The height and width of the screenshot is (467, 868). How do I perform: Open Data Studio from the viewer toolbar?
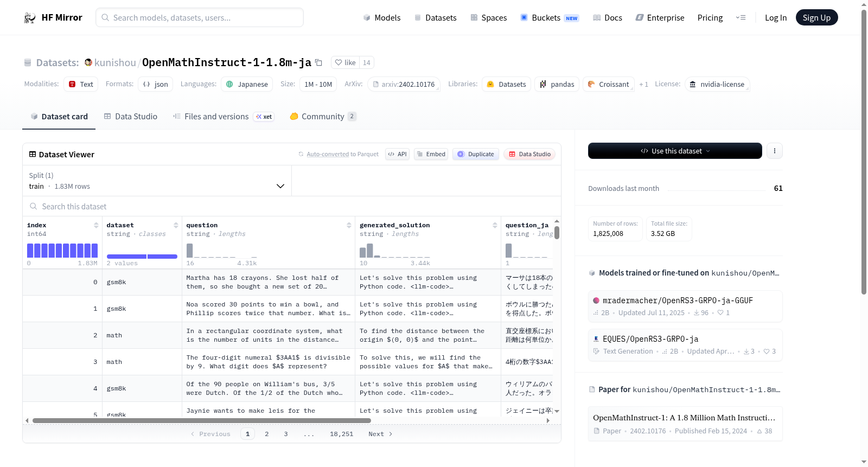pyautogui.click(x=529, y=154)
